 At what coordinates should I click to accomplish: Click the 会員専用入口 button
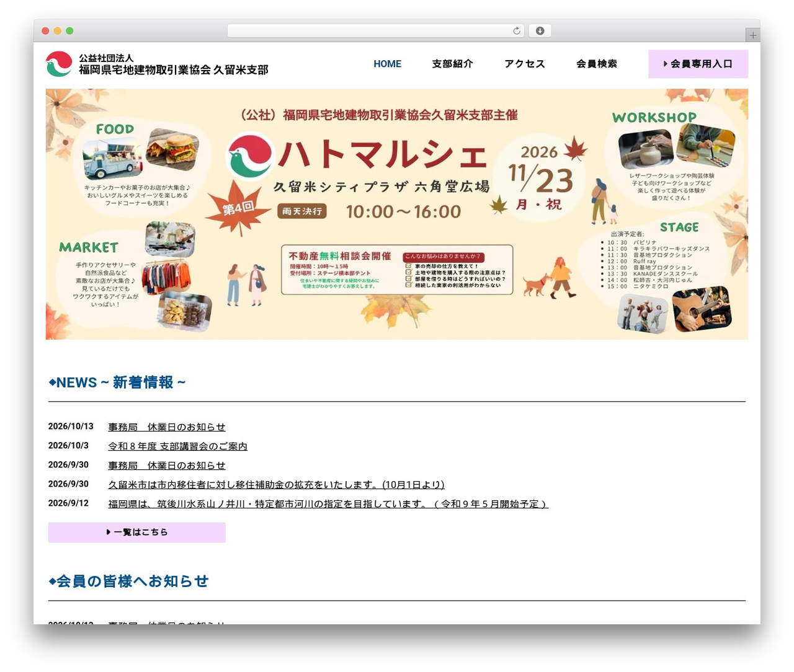pyautogui.click(x=698, y=64)
